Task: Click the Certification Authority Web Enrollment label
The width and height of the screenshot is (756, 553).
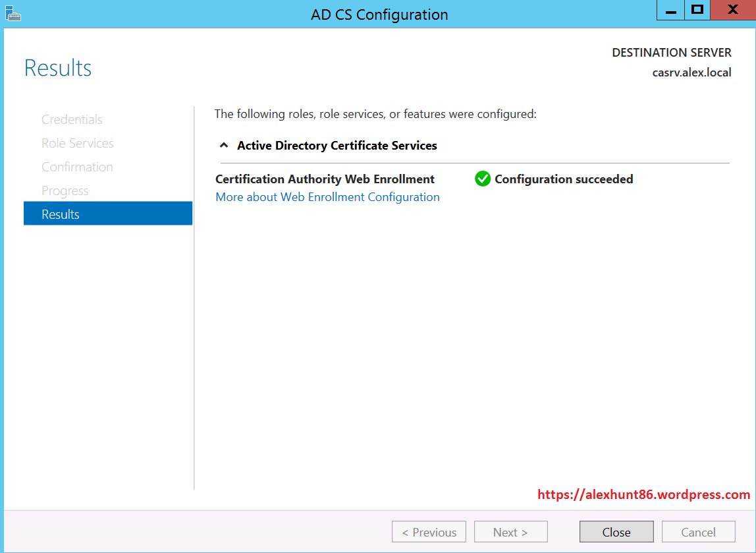Action: (325, 179)
